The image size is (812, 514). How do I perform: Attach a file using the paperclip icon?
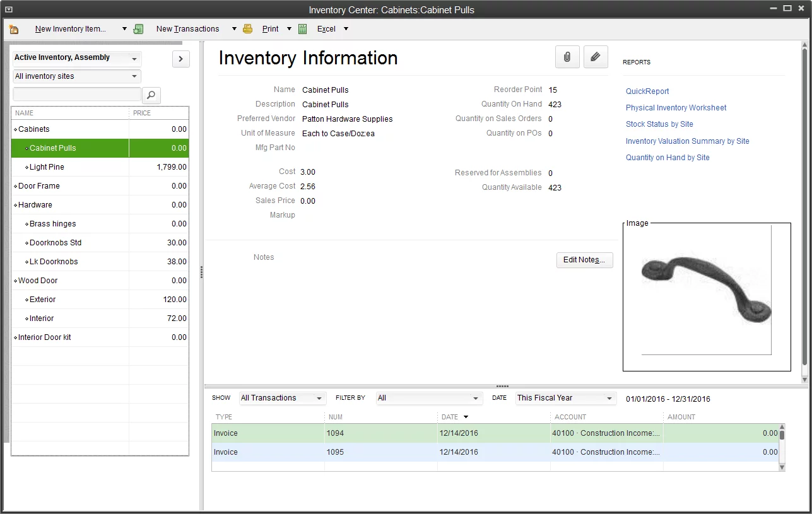(x=567, y=57)
